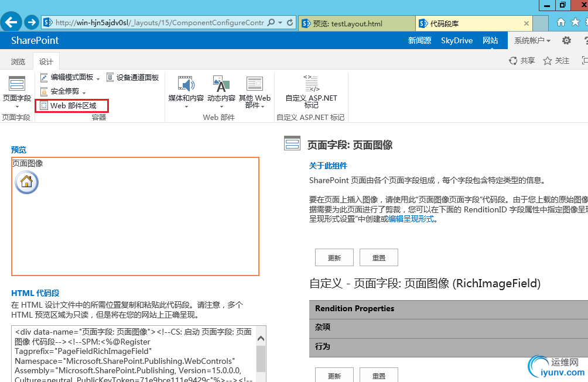
Task: Open the 系统帐户 account menu
Action: (x=532, y=40)
